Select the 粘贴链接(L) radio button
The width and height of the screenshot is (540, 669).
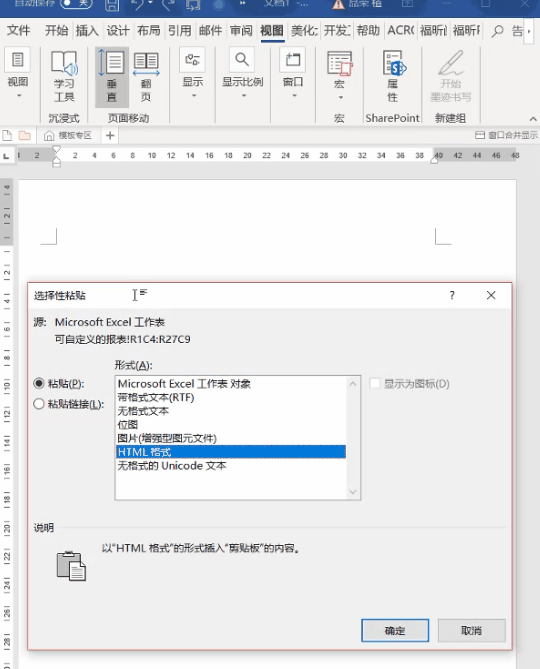pos(39,404)
